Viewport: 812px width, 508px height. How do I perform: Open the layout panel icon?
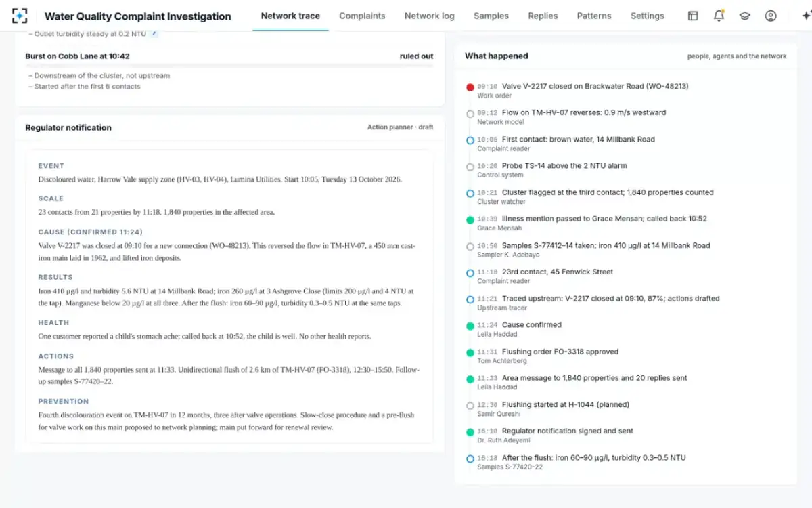tap(693, 16)
